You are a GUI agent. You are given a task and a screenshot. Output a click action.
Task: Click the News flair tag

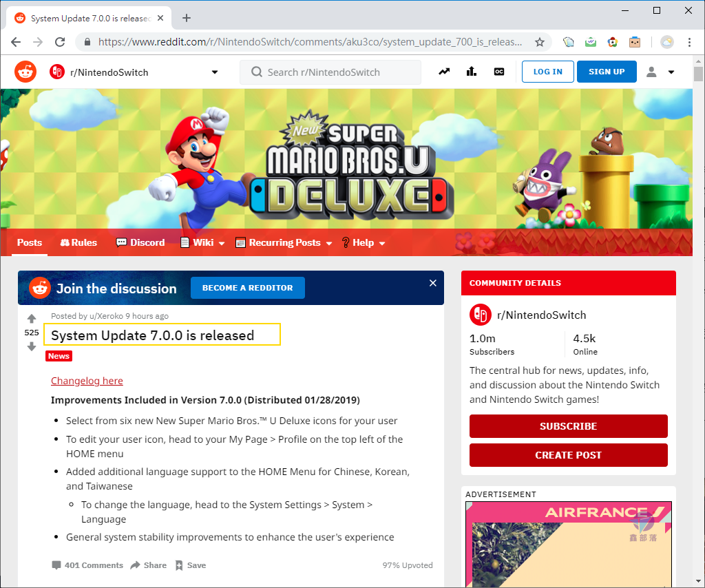click(x=59, y=356)
